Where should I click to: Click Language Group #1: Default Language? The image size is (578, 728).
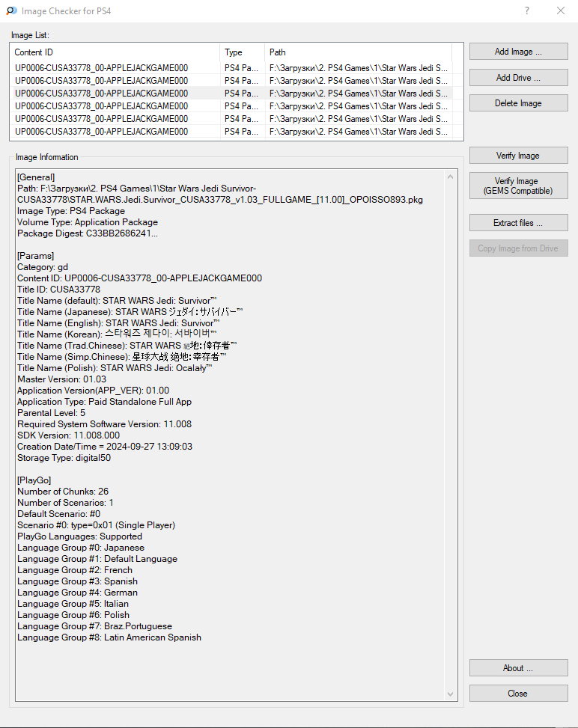(x=97, y=559)
